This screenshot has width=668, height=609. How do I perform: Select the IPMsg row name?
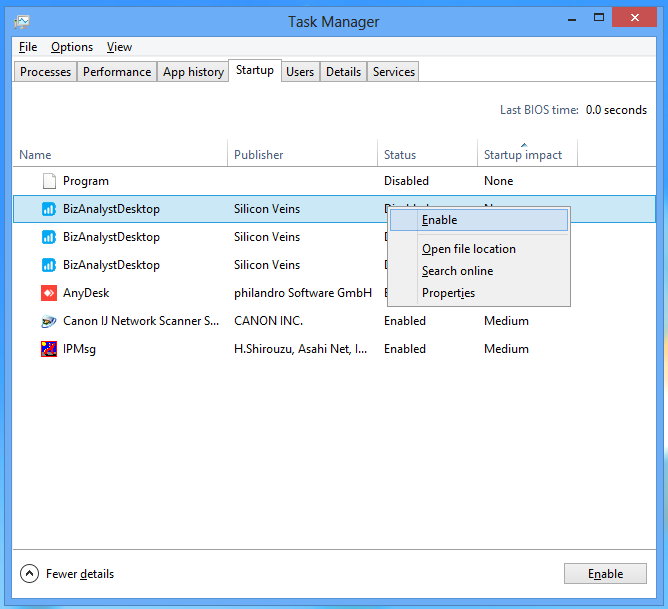click(x=79, y=349)
